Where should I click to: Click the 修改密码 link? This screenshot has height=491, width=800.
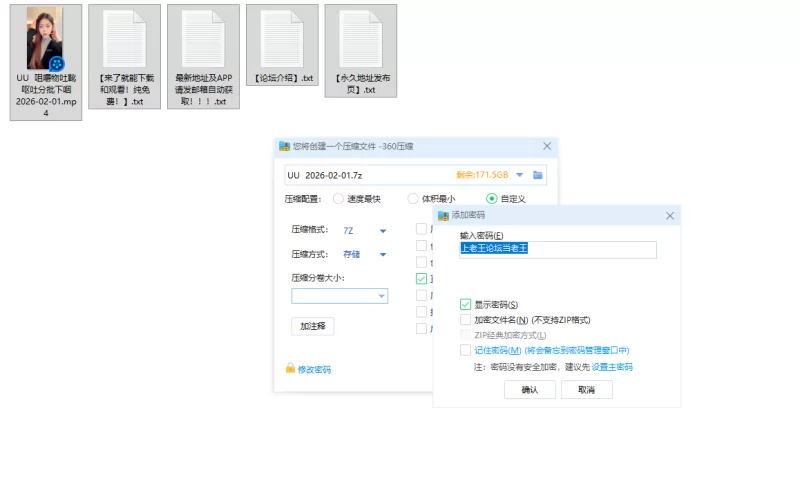click(314, 370)
